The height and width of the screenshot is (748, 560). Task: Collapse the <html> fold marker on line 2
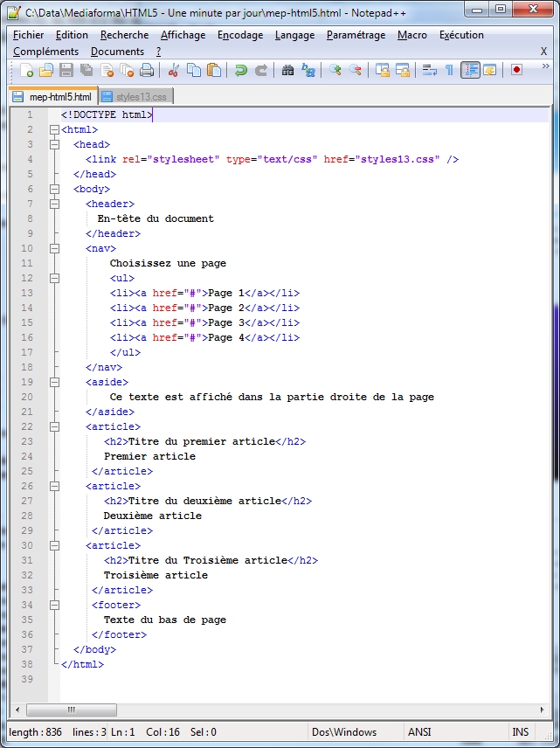(54, 130)
